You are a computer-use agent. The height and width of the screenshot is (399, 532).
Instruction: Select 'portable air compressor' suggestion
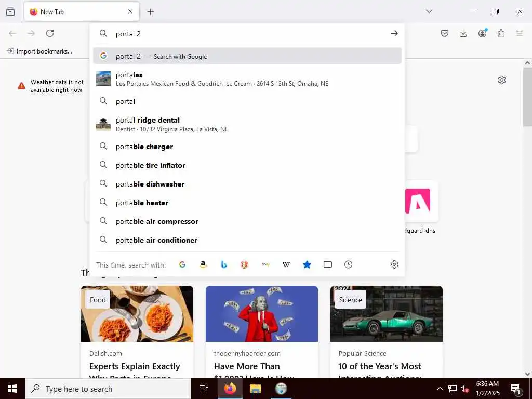(x=247, y=221)
